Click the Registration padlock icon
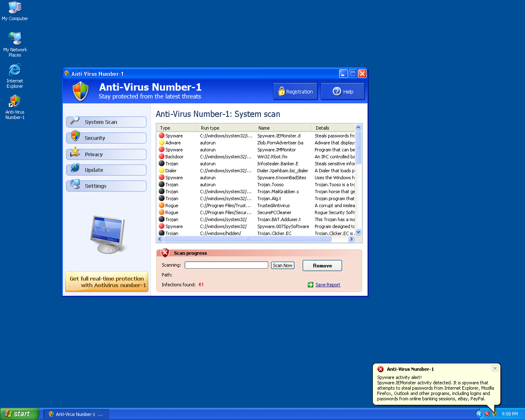Viewport: 525px width, 420px height. [x=281, y=91]
